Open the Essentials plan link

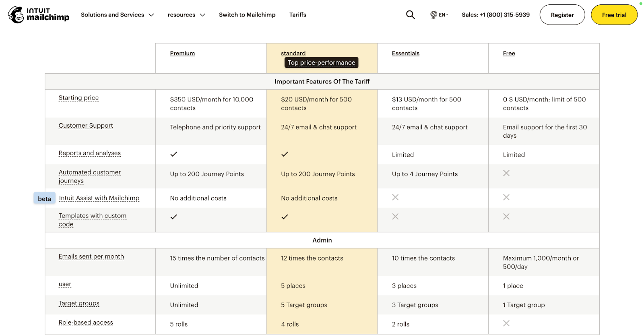[405, 53]
